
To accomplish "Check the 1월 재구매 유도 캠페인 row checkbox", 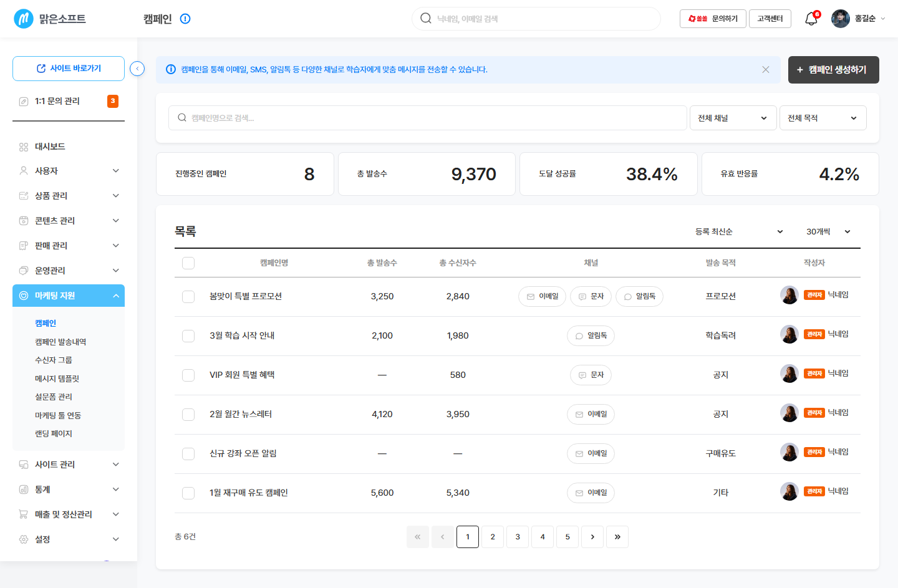I will (188, 493).
